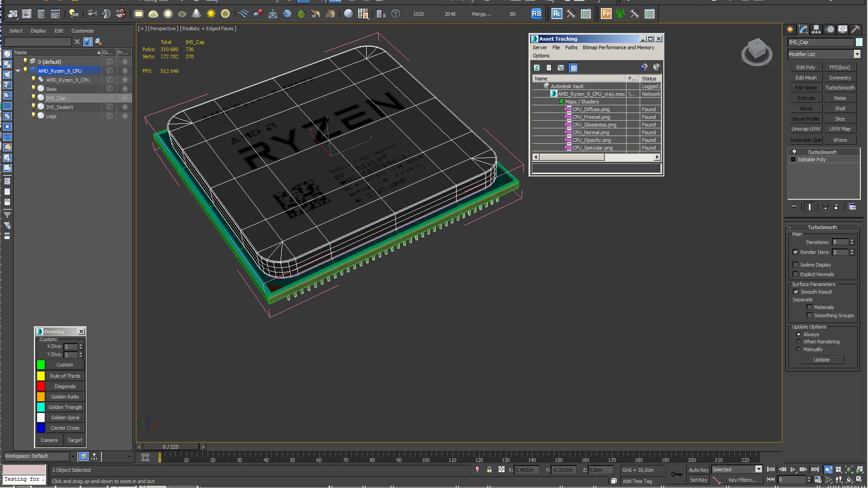868x488 pixels.
Task: Select the cone primitive icon in toolbar
Action: 197,14
